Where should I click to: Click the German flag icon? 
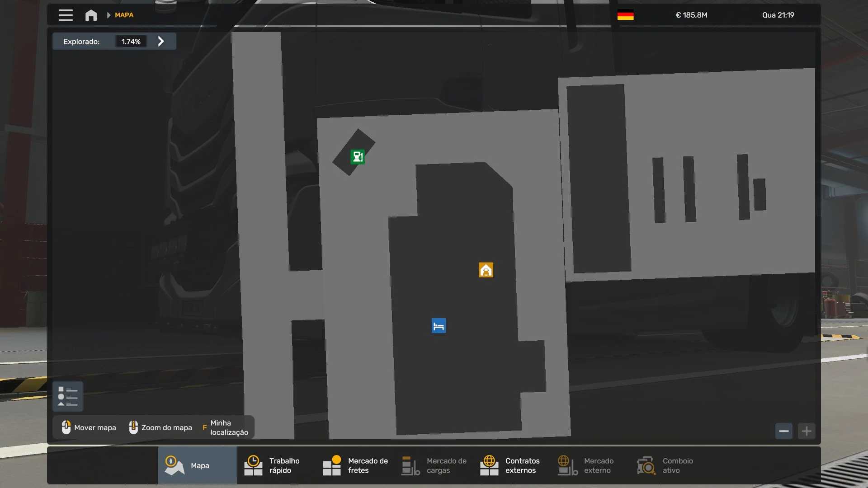(x=625, y=15)
